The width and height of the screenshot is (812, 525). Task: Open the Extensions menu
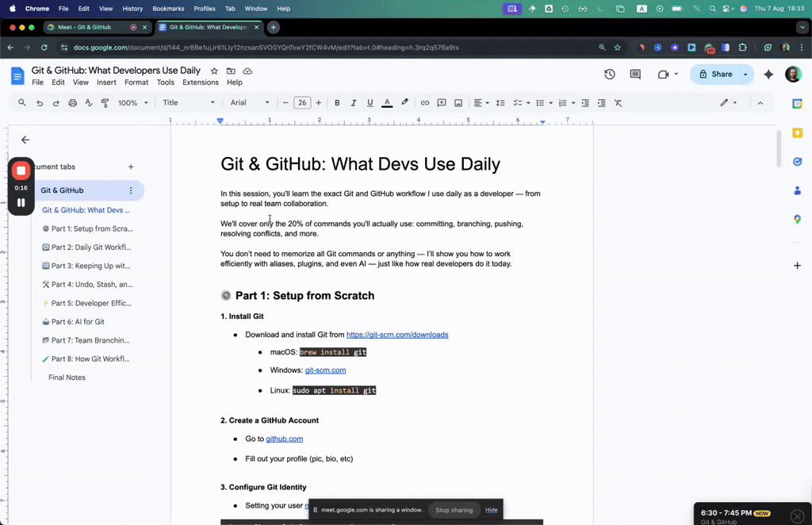(201, 82)
